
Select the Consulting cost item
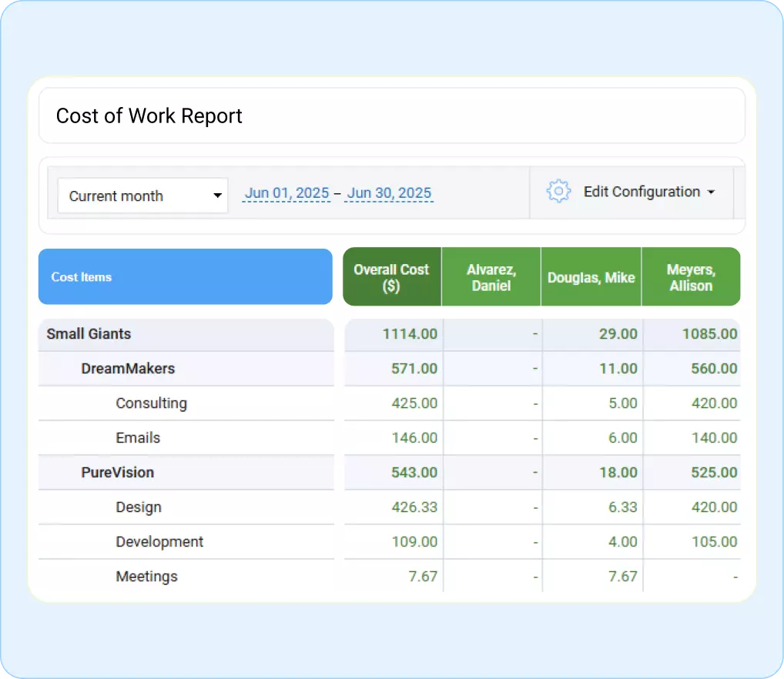[151, 403]
